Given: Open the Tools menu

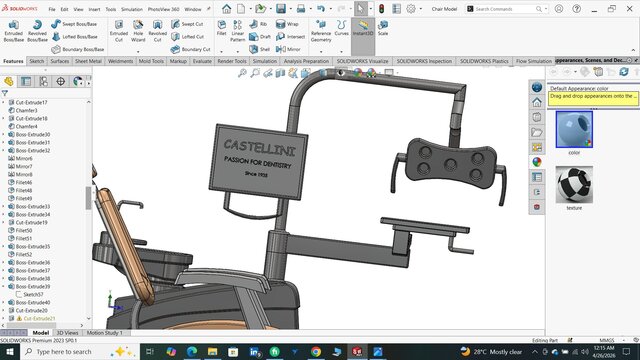Looking at the screenshot, I should coord(111,9).
